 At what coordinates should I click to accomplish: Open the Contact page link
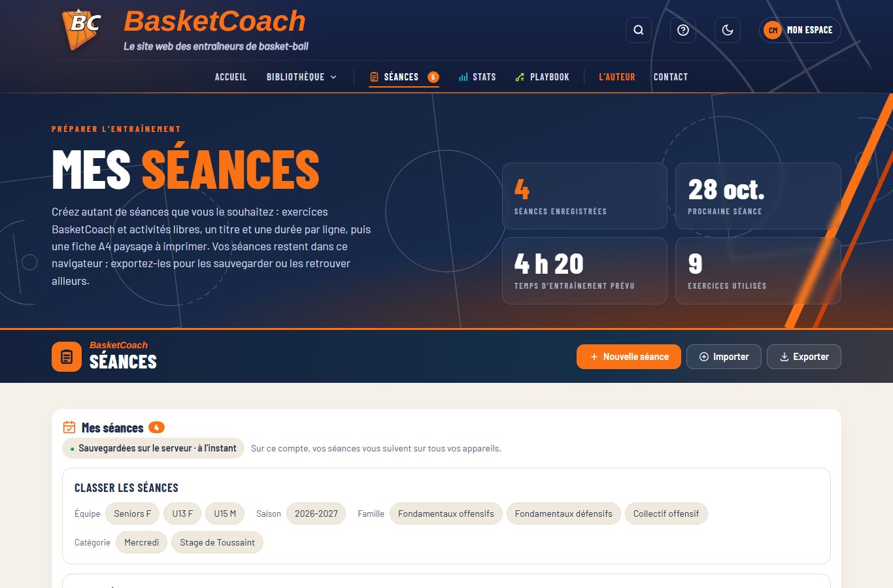(671, 77)
